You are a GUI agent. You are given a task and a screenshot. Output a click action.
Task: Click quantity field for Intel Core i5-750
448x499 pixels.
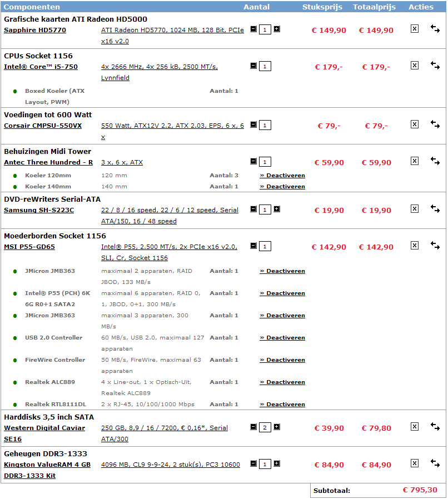pos(265,67)
